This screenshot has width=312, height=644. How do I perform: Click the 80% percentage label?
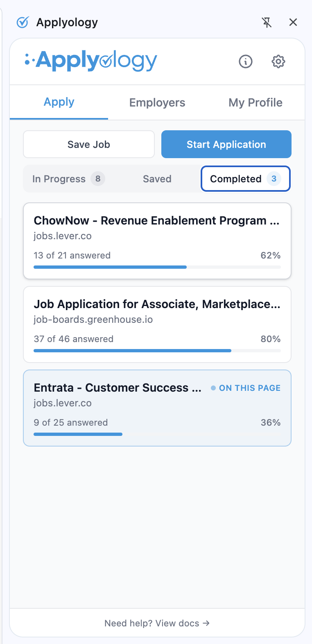[271, 339]
